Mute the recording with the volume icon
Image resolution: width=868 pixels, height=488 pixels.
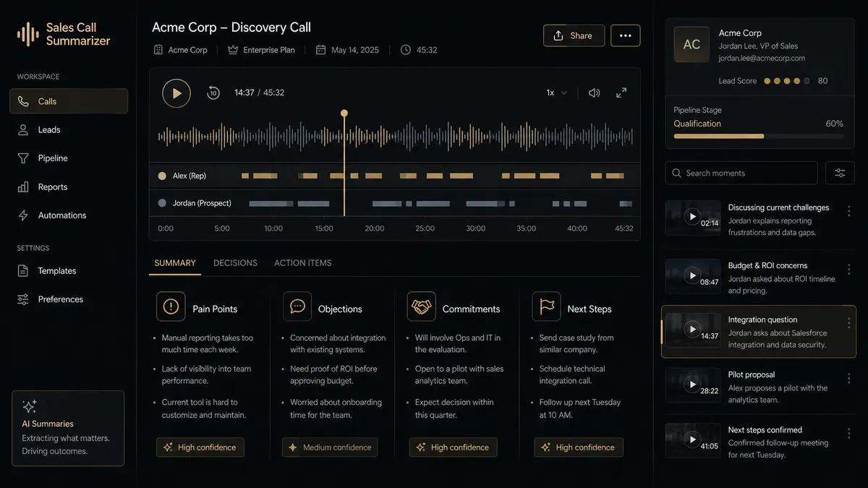pos(595,93)
